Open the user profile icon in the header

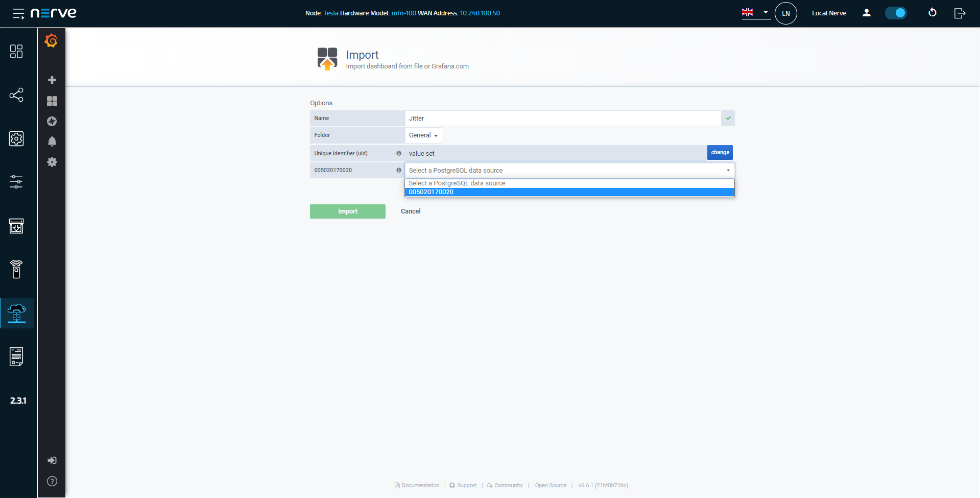coord(866,13)
